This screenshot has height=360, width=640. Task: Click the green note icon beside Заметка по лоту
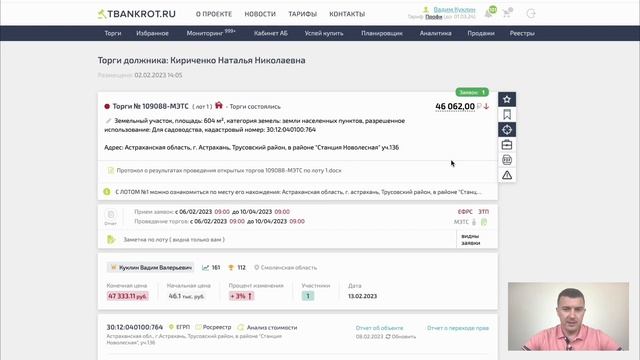111,240
